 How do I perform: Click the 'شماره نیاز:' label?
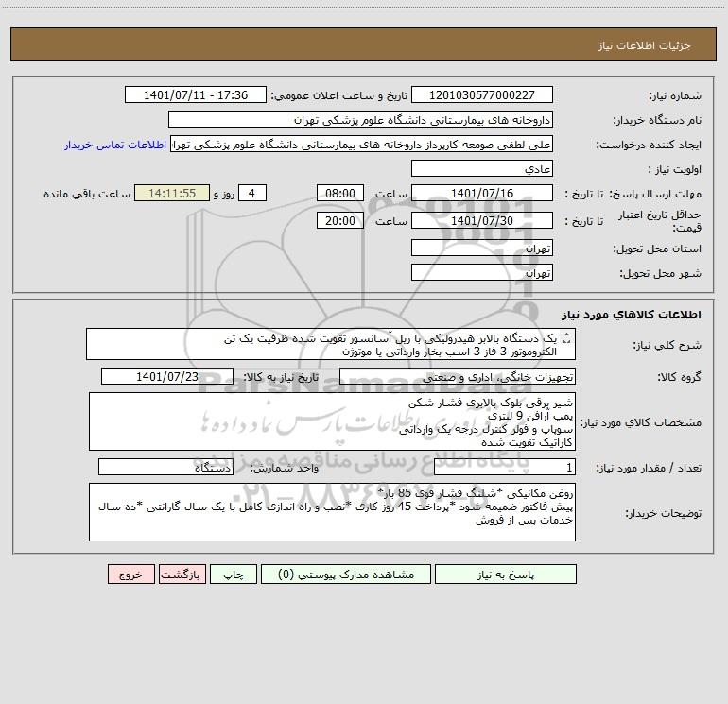pos(675,95)
